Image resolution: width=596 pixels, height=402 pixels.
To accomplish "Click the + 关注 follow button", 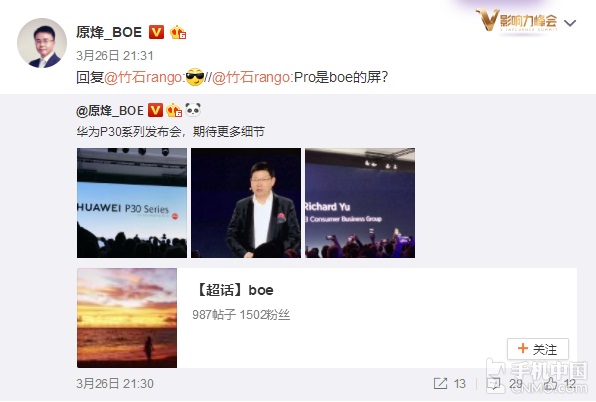I will tap(538, 349).
